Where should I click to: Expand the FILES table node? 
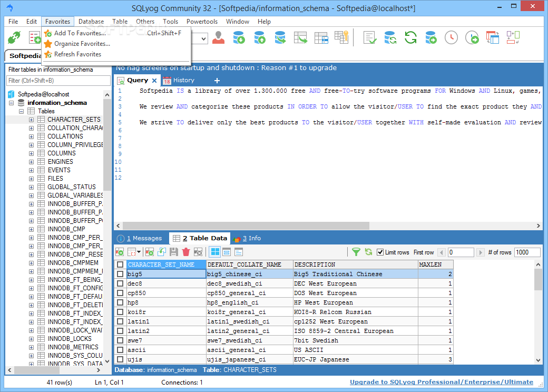31,179
